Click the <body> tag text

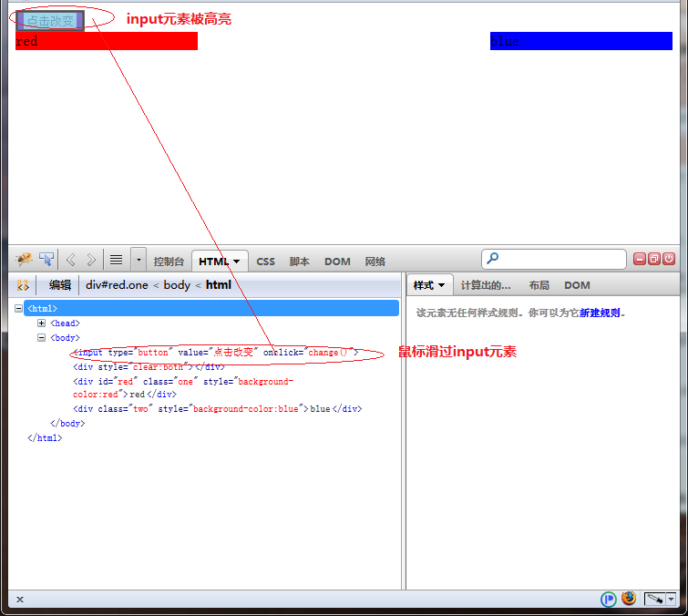coord(65,337)
